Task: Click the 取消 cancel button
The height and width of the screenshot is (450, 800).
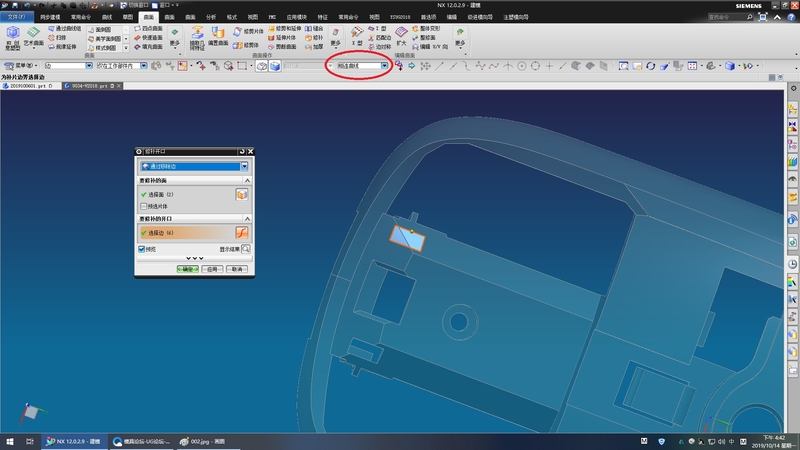Action: click(236, 269)
